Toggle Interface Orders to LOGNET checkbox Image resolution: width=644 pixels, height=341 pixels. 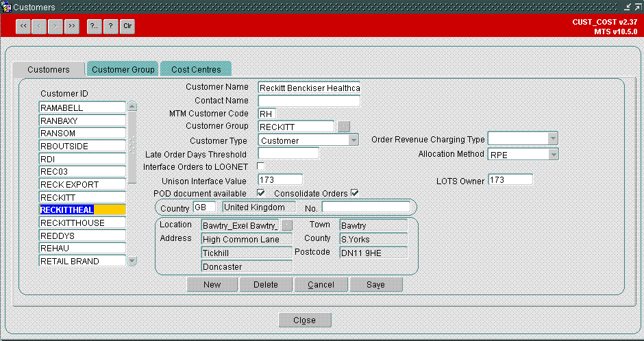point(260,166)
